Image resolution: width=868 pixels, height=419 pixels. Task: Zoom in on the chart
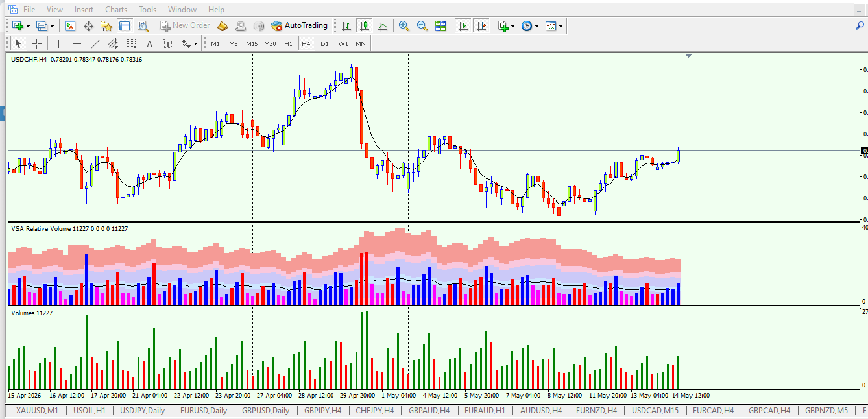404,26
